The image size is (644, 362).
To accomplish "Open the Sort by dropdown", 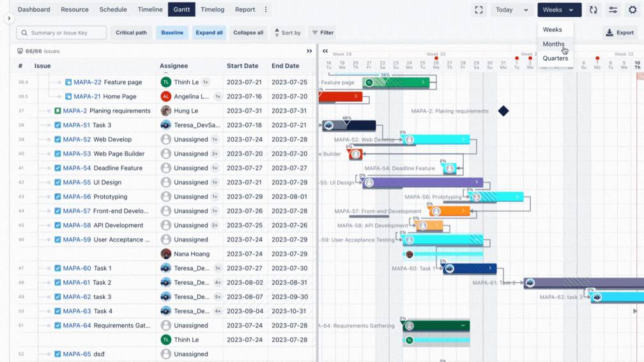I will coord(287,33).
